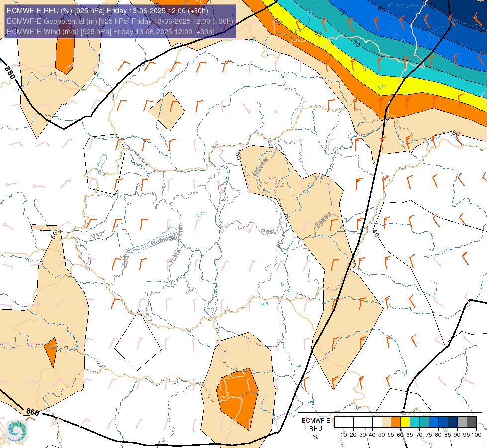Click the "40" humidity contour label on the map
The height and width of the screenshot is (448, 487).
[375, 233]
